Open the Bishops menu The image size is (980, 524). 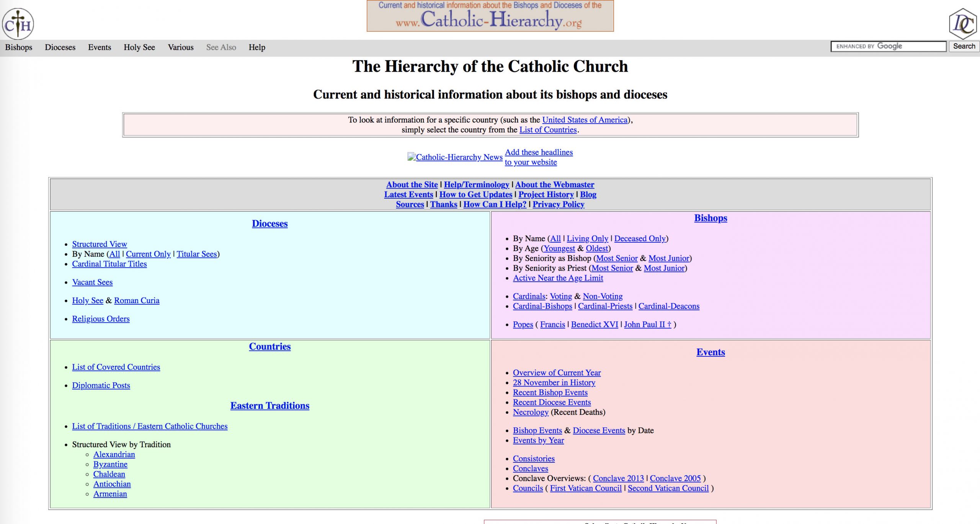pyautogui.click(x=19, y=47)
